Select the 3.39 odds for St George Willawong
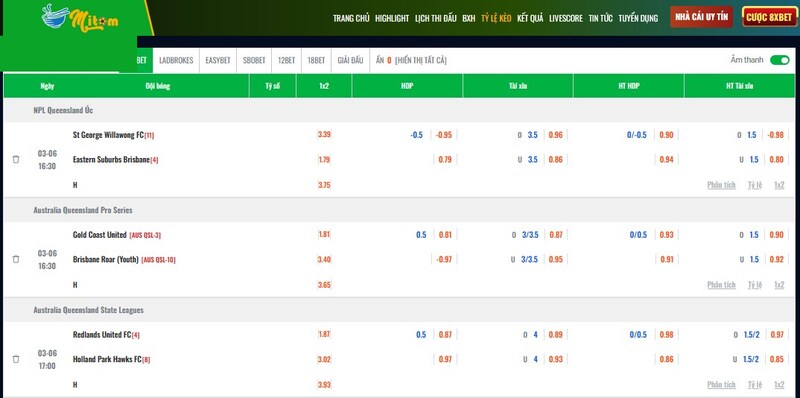 324,135
